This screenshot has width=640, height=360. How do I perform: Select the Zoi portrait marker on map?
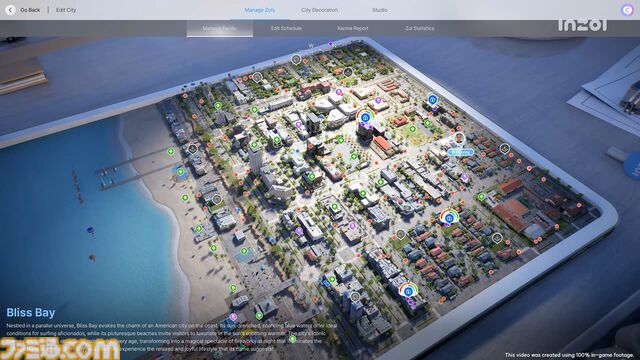click(x=460, y=138)
